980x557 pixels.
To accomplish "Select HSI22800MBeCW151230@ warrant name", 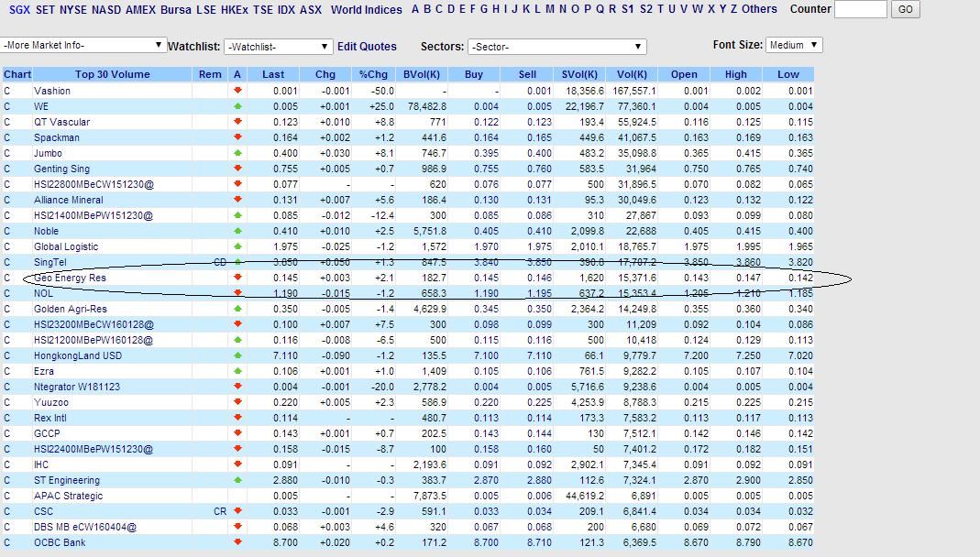I will point(94,184).
